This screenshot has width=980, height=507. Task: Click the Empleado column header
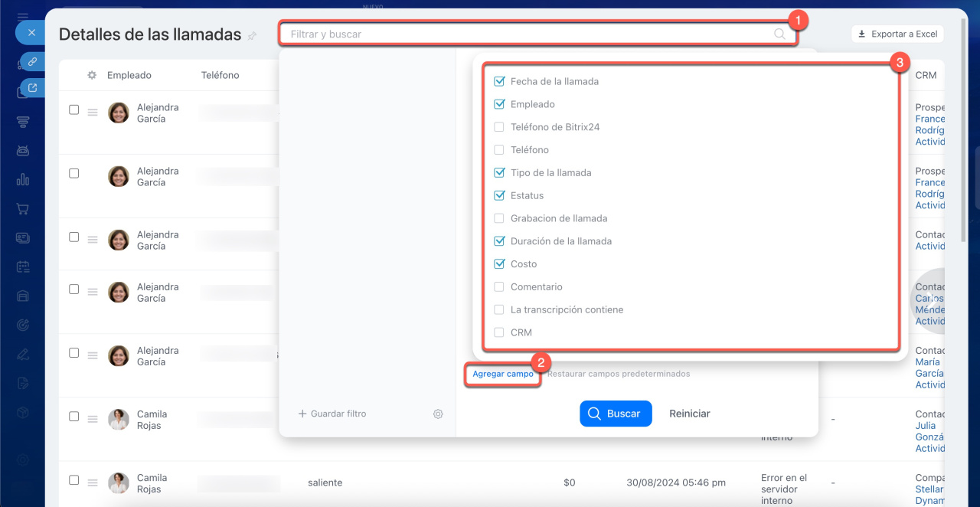[x=129, y=75]
